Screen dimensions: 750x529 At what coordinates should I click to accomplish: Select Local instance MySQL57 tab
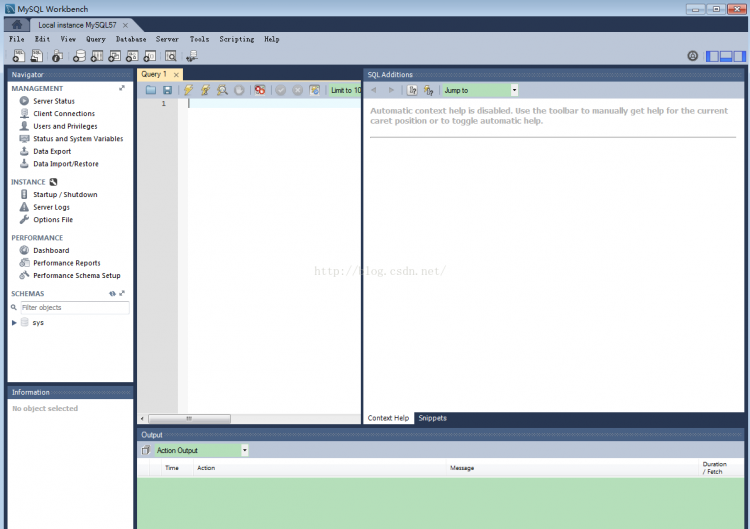[x=77, y=25]
